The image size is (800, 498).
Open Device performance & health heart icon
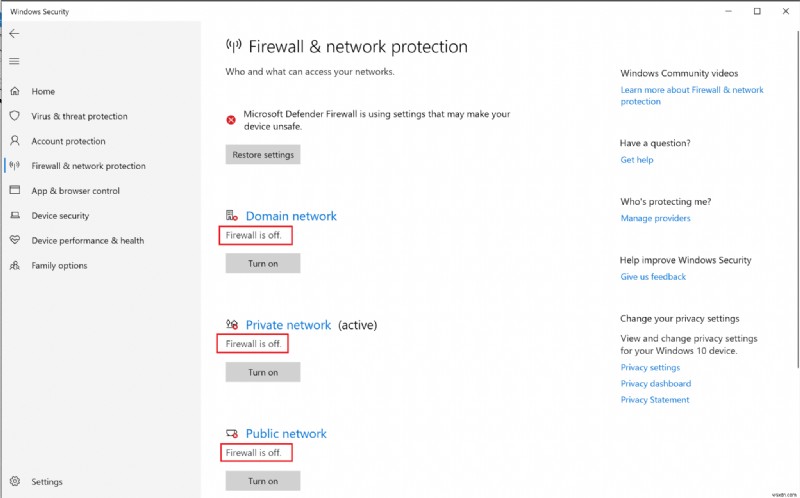(14, 241)
